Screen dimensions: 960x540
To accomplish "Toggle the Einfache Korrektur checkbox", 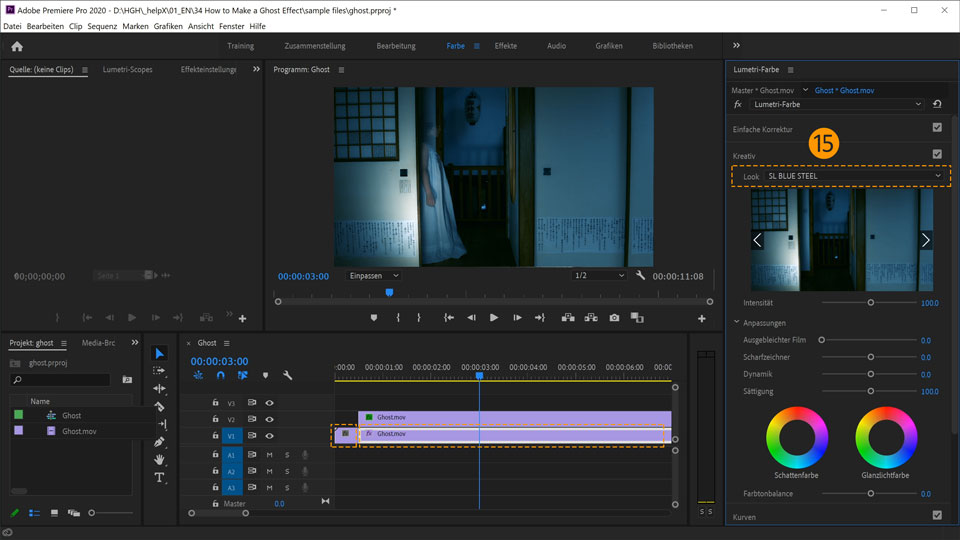I will (937, 128).
